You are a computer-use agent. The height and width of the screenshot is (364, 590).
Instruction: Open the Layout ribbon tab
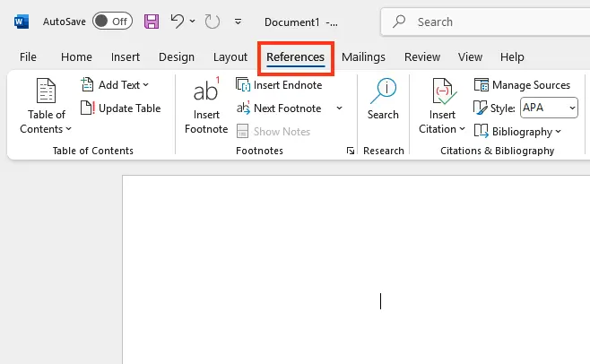(x=230, y=56)
